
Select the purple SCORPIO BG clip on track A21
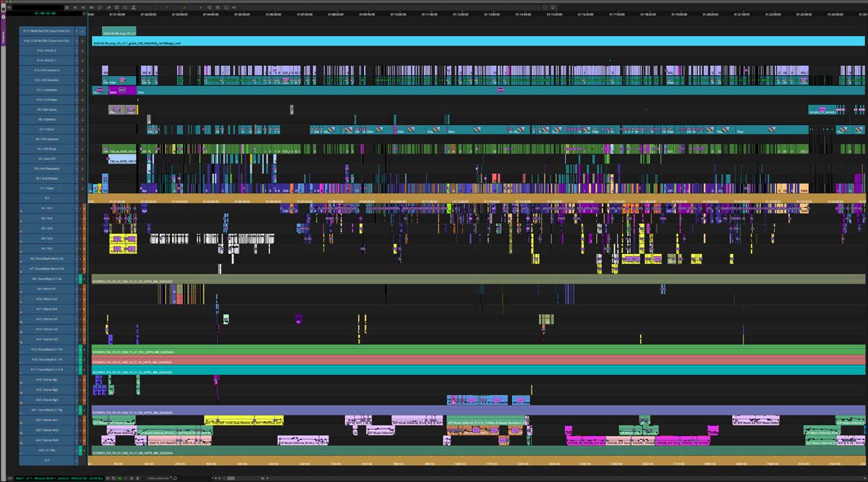478,410
